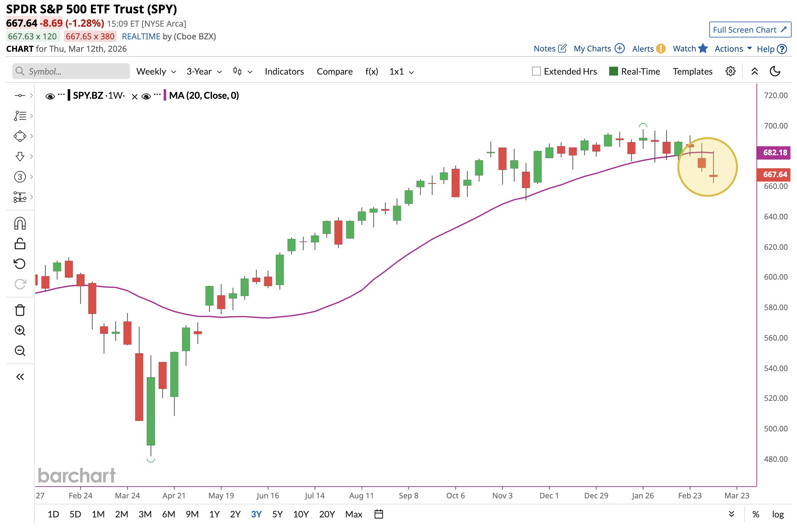This screenshot has width=797, height=532.
Task: Toggle the Real-Time checkbox
Action: 613,72
